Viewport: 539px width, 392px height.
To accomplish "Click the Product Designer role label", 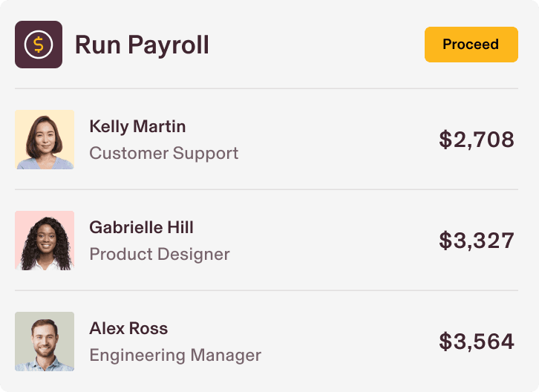I will pyautogui.click(x=160, y=255).
